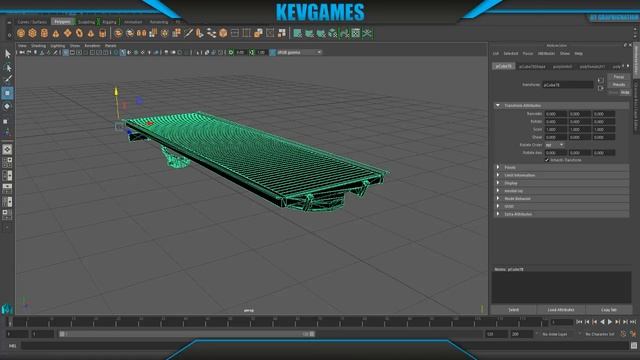Screen dimensions: 640x360
Task: Play the animation backwards
Action: [x=602, y=322]
